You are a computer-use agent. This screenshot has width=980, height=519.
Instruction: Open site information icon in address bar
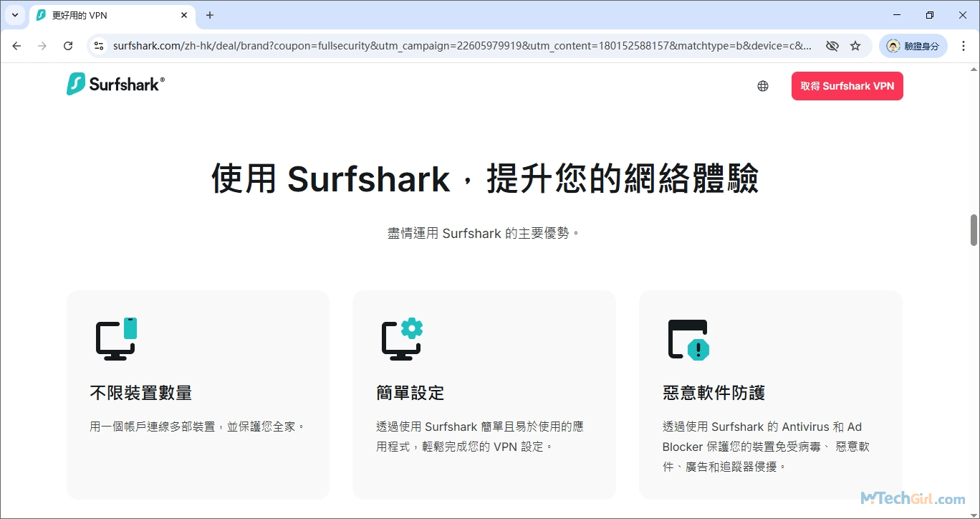pos(99,46)
